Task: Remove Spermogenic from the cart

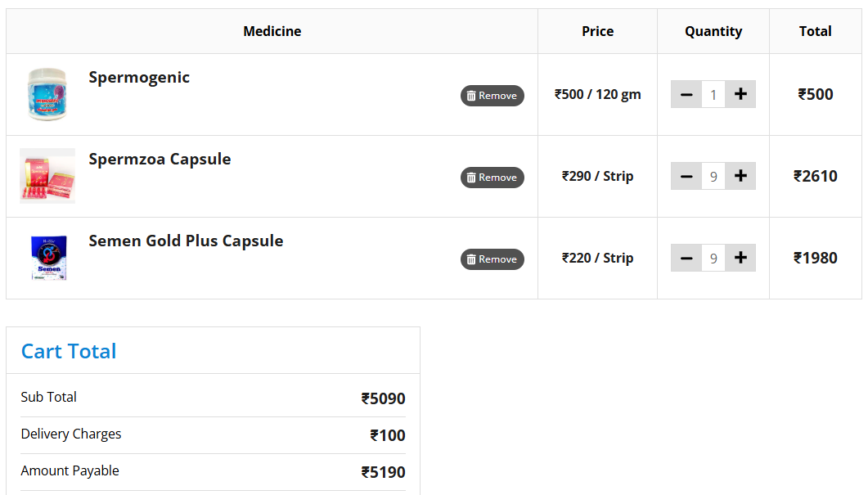Action: 492,96
